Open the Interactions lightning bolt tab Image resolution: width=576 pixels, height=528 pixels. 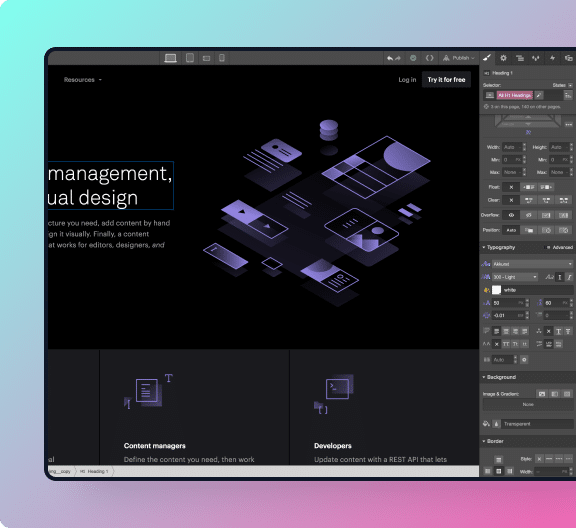(x=552, y=58)
